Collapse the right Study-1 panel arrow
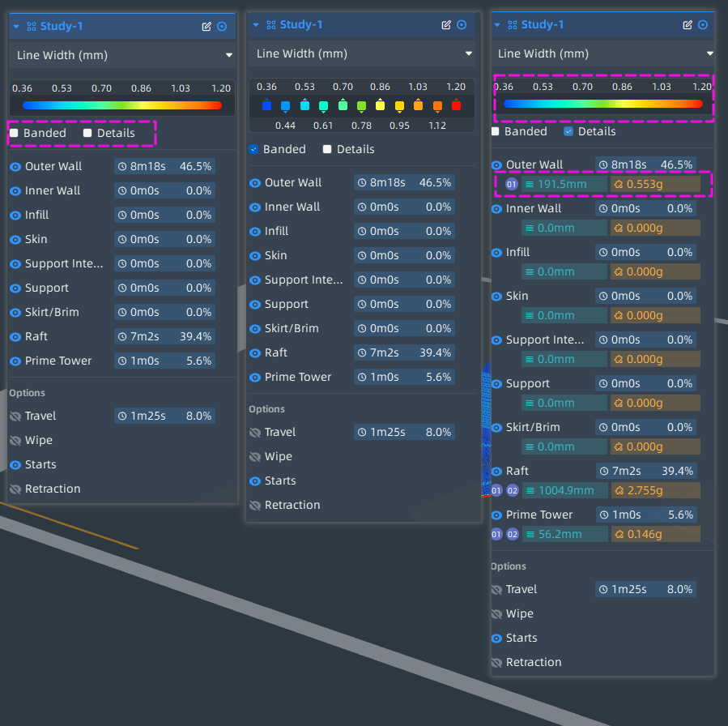 point(497,25)
